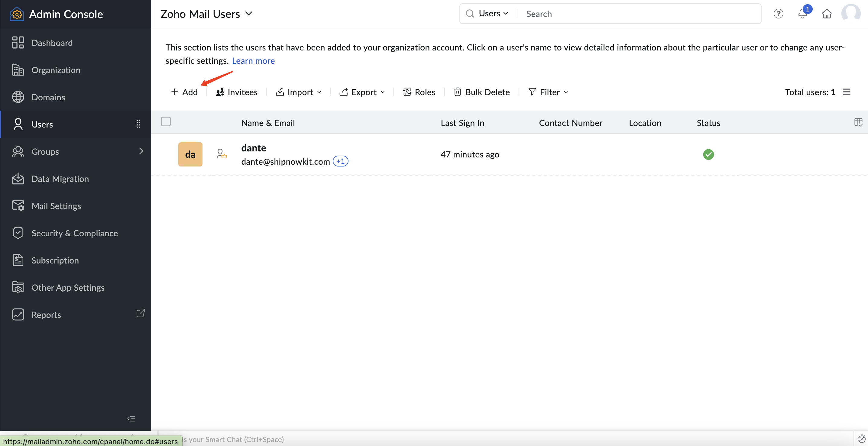The image size is (868, 446).
Task: Click the Subscription invoice icon
Action: coord(18,260)
